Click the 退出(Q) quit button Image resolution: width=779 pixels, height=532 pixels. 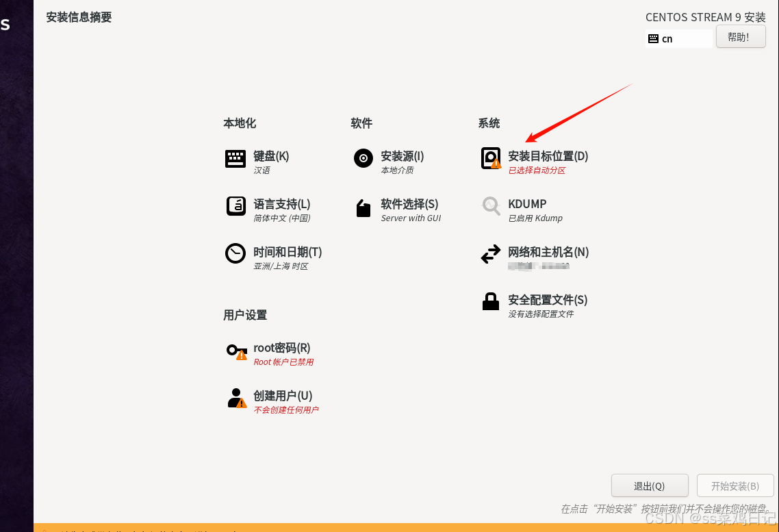[x=650, y=486]
